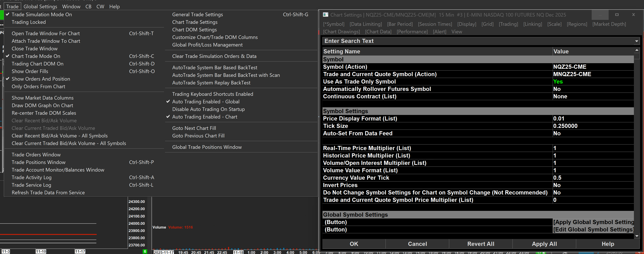Open the [Chart Drawings] settings tab

coord(341,32)
